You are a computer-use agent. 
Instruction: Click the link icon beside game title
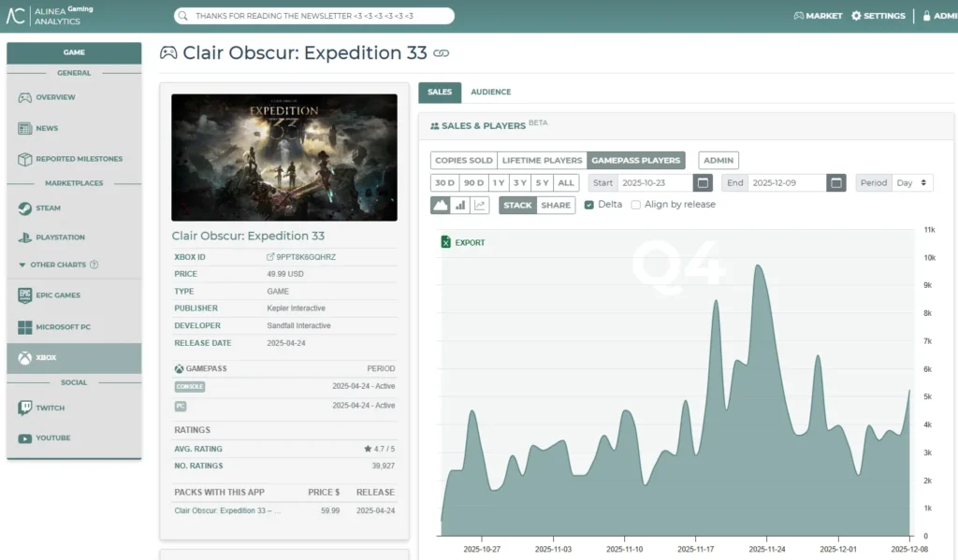click(442, 54)
